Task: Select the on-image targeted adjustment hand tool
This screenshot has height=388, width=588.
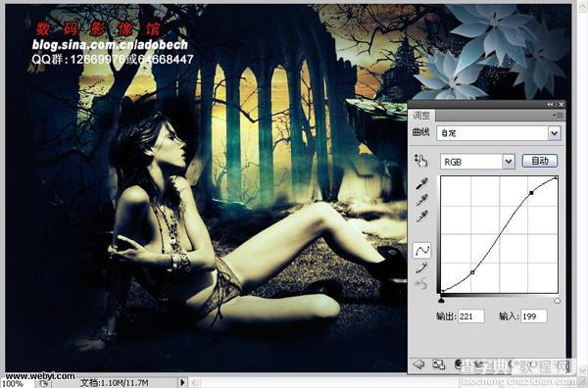Action: 420,161
